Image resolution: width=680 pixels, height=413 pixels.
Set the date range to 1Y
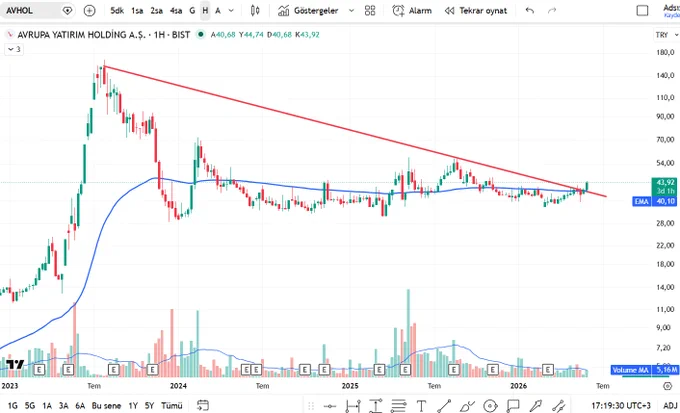point(133,406)
